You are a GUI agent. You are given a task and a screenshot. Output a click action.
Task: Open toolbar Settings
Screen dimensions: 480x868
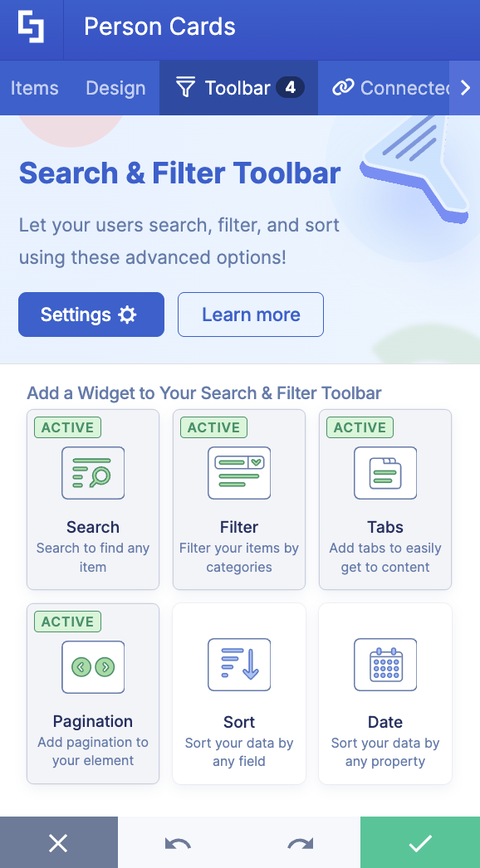coord(91,315)
